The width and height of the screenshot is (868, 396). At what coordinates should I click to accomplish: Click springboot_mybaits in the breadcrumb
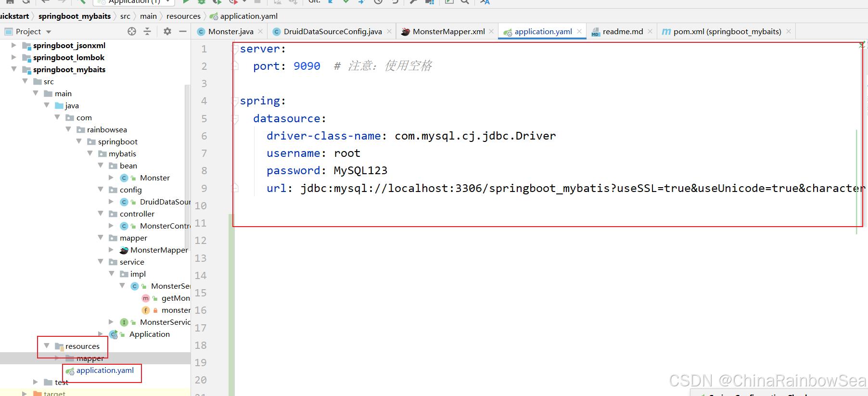(75, 16)
